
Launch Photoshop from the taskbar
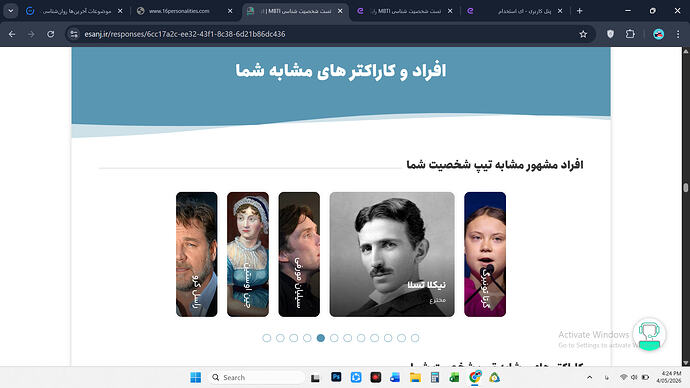pos(336,377)
